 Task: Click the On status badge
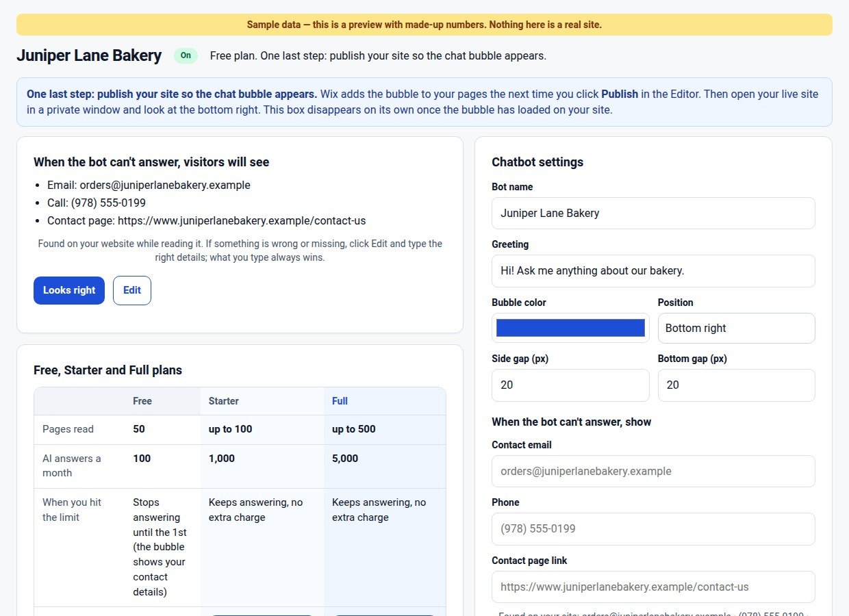coord(186,55)
